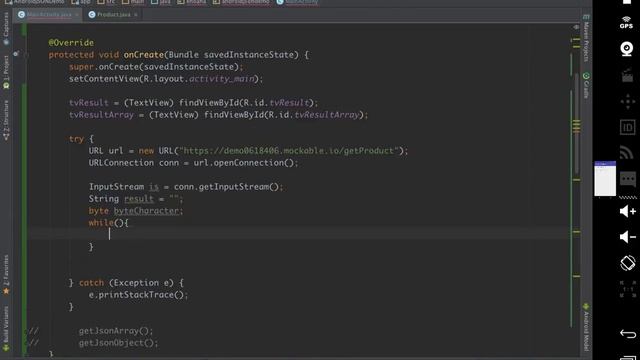The width and height of the screenshot is (640, 360).
Task: Click the pixel-perfect 1:1 scaling icon
Action: pyautogui.click(x=627, y=289)
